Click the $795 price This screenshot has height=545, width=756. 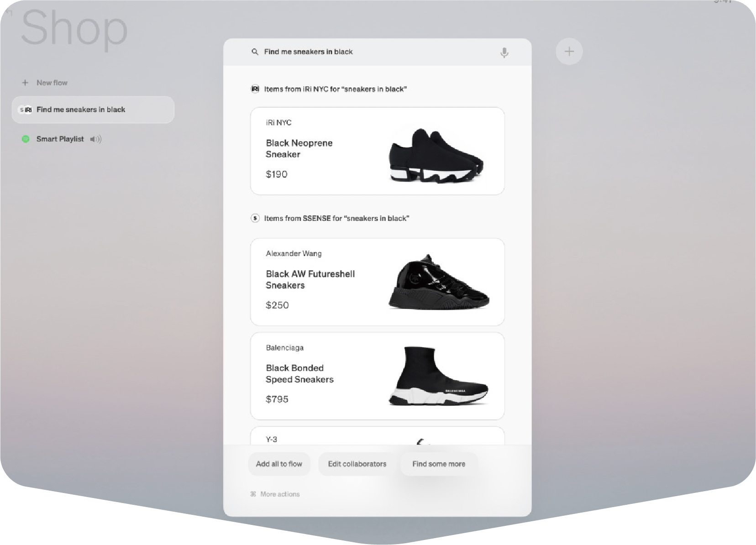277,399
